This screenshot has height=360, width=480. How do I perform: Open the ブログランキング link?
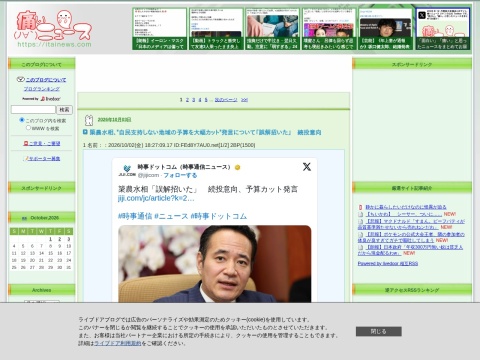pyautogui.click(x=42, y=89)
